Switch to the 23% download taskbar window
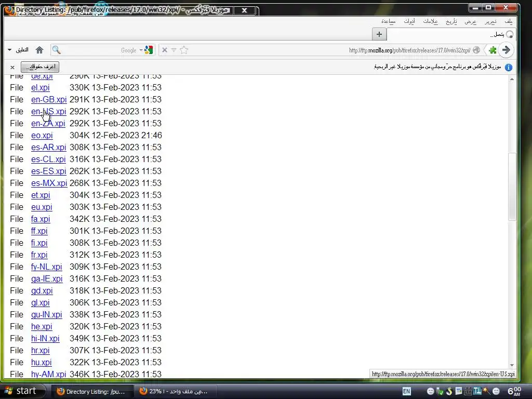Screen dimensions: 532x399 pyautogui.click(x=175, y=392)
